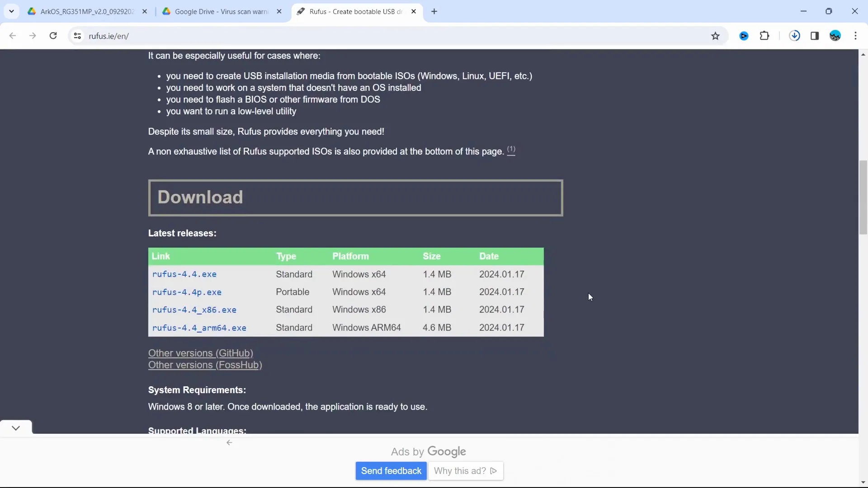View site information icon in address bar
The image size is (868, 488).
(77, 36)
